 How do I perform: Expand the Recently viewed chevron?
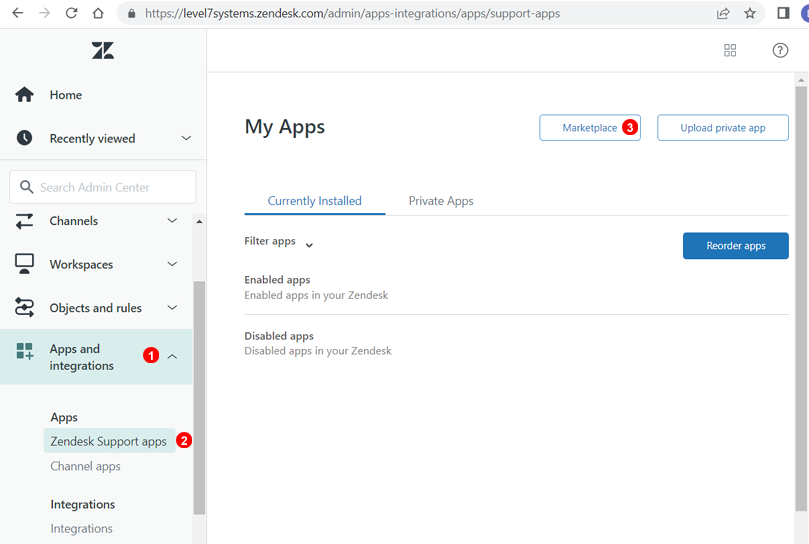coord(186,138)
